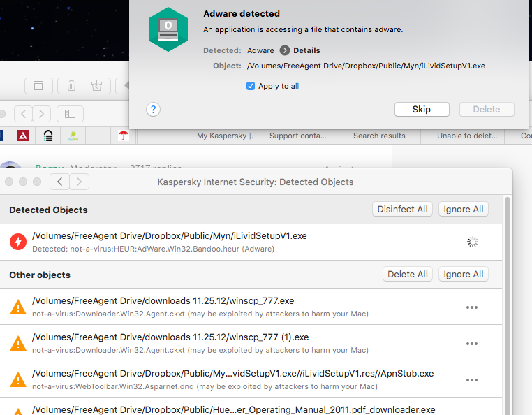Click the Details link text
The height and width of the screenshot is (415, 532).
(x=306, y=50)
